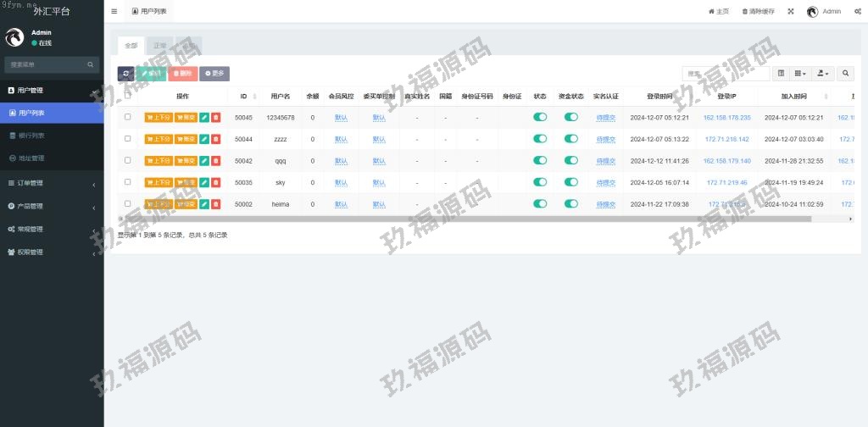Click the hamburger menu icon to collapse sidebar
The image size is (868, 427).
[114, 12]
